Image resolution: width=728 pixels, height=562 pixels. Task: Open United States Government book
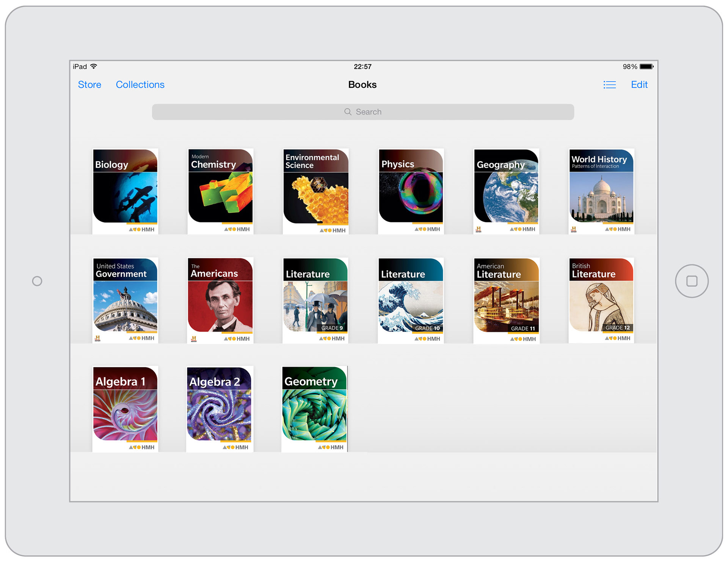click(x=125, y=301)
